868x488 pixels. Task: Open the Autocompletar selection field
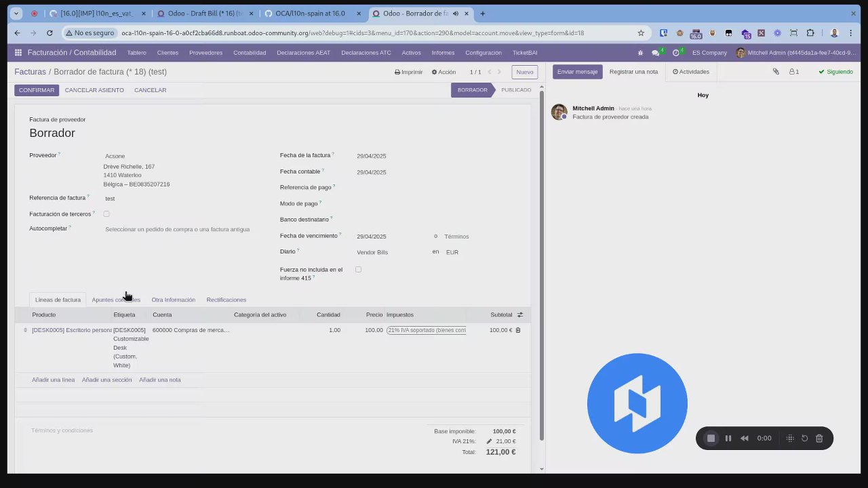click(x=177, y=229)
